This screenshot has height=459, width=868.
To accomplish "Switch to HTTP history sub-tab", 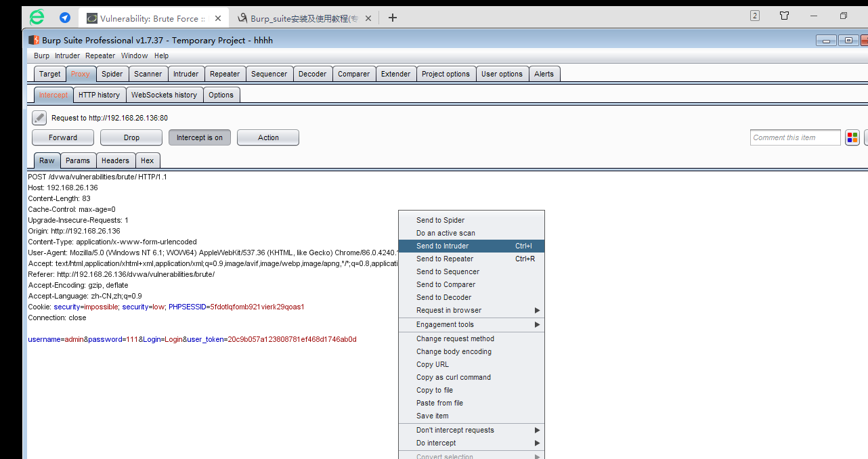I will [99, 95].
